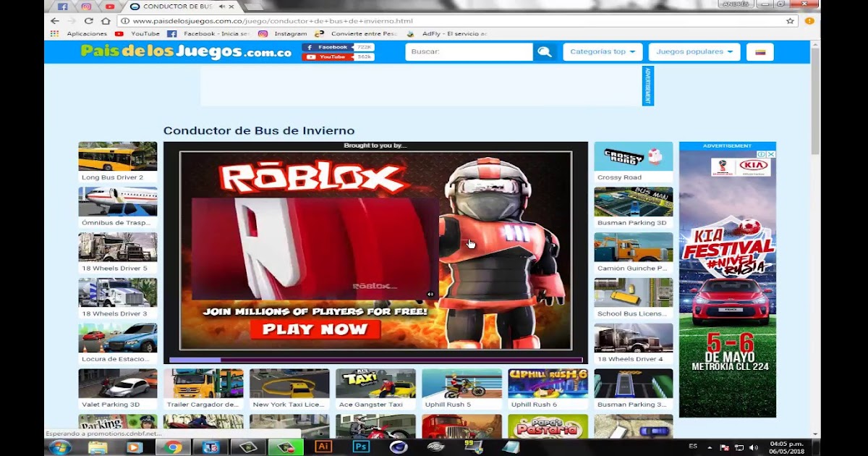Image resolution: width=868 pixels, height=456 pixels.
Task: Open Valet Parking 3D game
Action: tap(117, 390)
